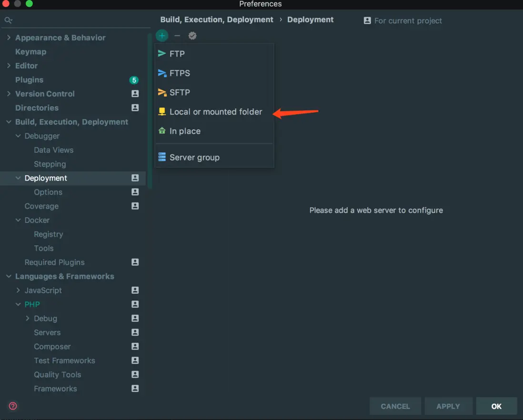This screenshot has width=523, height=420.
Task: Select FTPS from the server type menu
Action: tap(180, 73)
